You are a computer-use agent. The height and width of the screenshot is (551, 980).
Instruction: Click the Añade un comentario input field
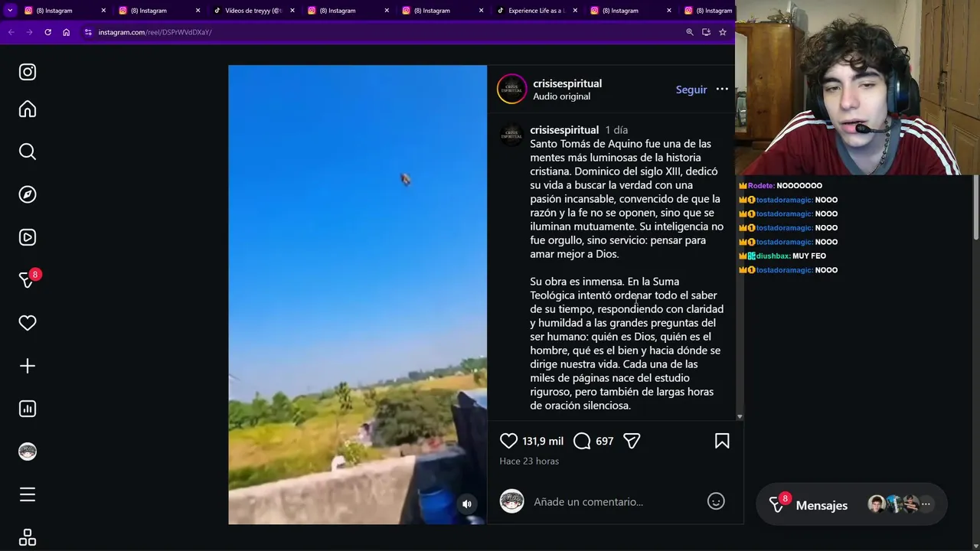[616, 502]
